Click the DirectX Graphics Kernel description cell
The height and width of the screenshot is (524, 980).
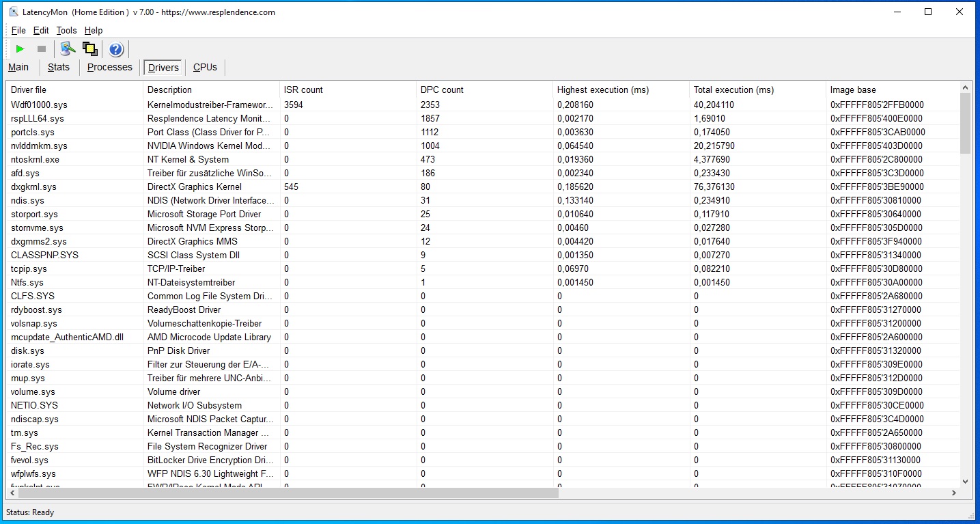(x=195, y=187)
